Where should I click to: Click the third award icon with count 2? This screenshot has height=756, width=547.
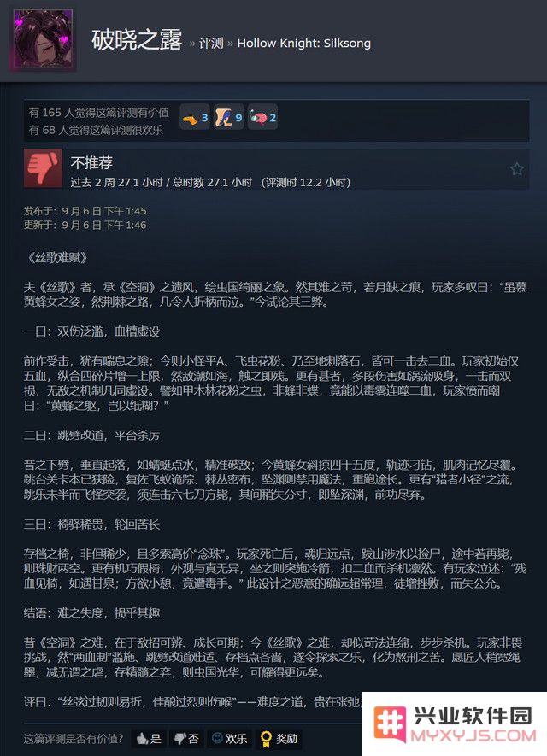coord(262,117)
